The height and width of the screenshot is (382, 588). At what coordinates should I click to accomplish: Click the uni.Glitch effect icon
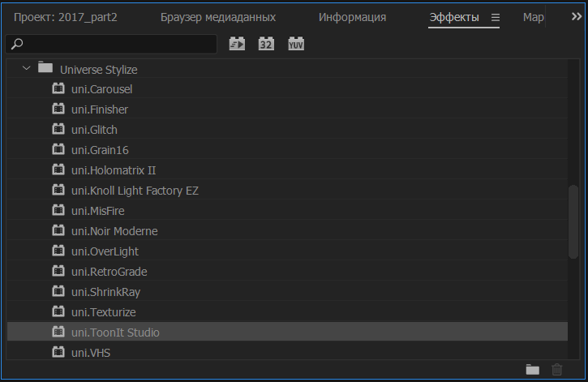click(58, 129)
